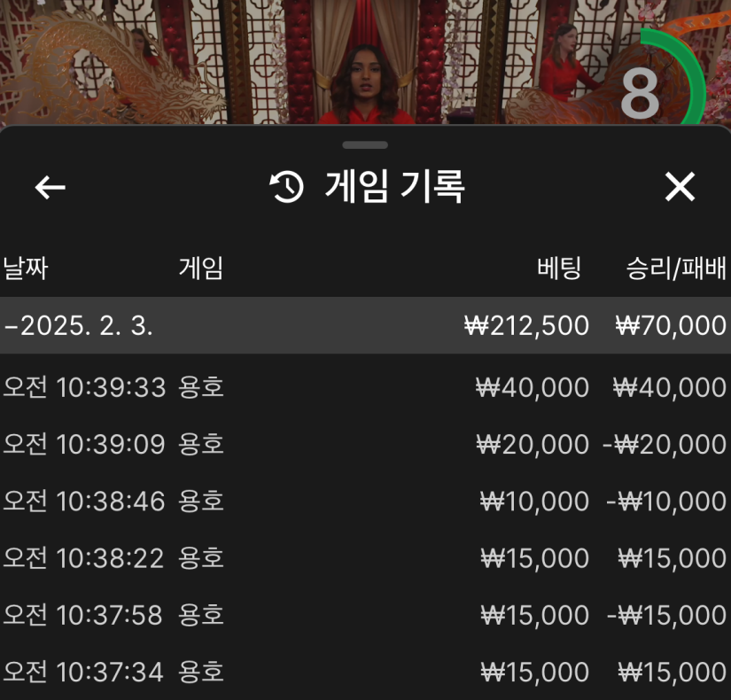Select the 오전 10:38:22 game entry
The width and height of the screenshot is (731, 700).
(364, 558)
